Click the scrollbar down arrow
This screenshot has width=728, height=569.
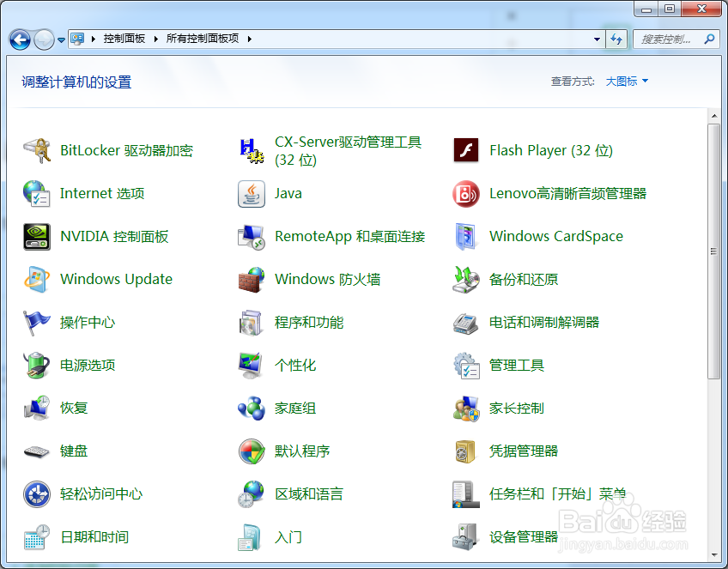click(x=714, y=554)
